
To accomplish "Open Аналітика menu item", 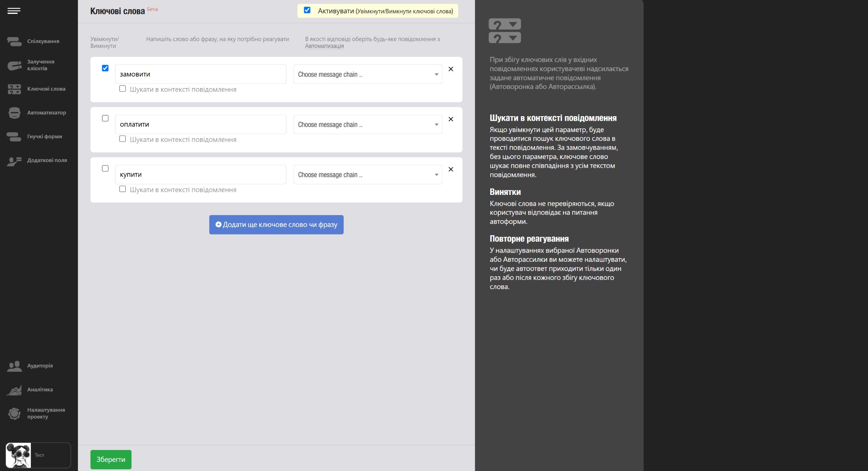I will tap(40, 390).
